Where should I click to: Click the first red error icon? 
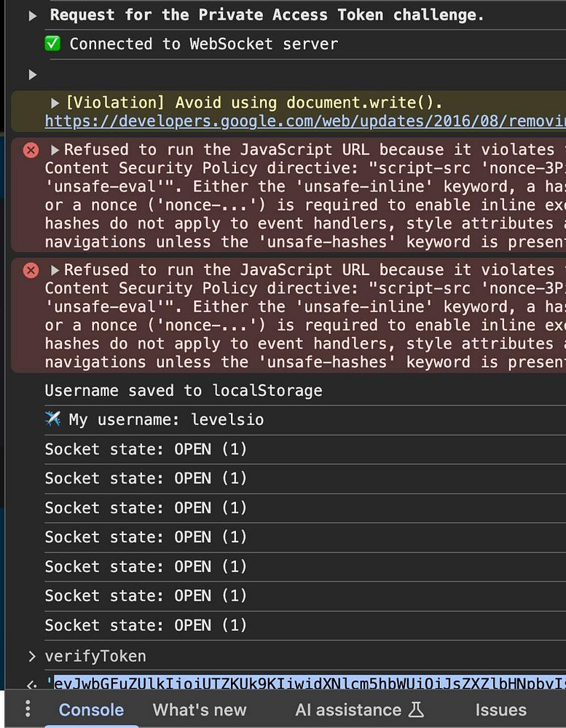[x=31, y=150]
